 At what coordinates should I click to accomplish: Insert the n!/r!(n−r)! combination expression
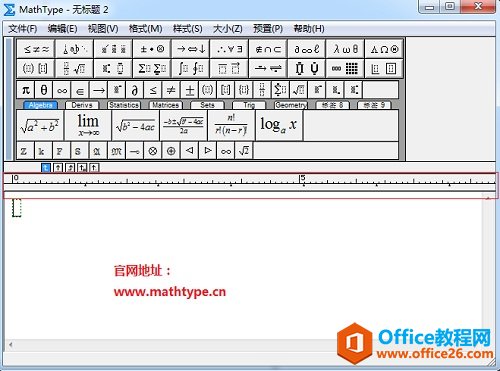[231, 125]
